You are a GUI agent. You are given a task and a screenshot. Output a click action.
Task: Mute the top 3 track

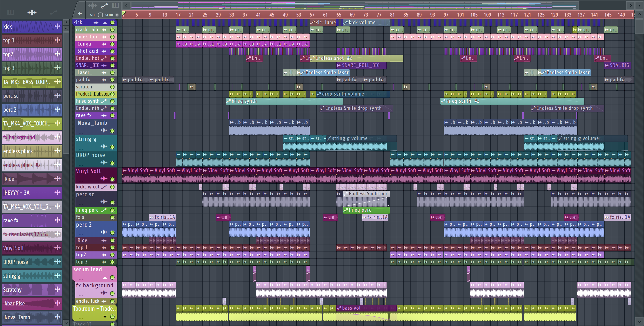(112, 262)
